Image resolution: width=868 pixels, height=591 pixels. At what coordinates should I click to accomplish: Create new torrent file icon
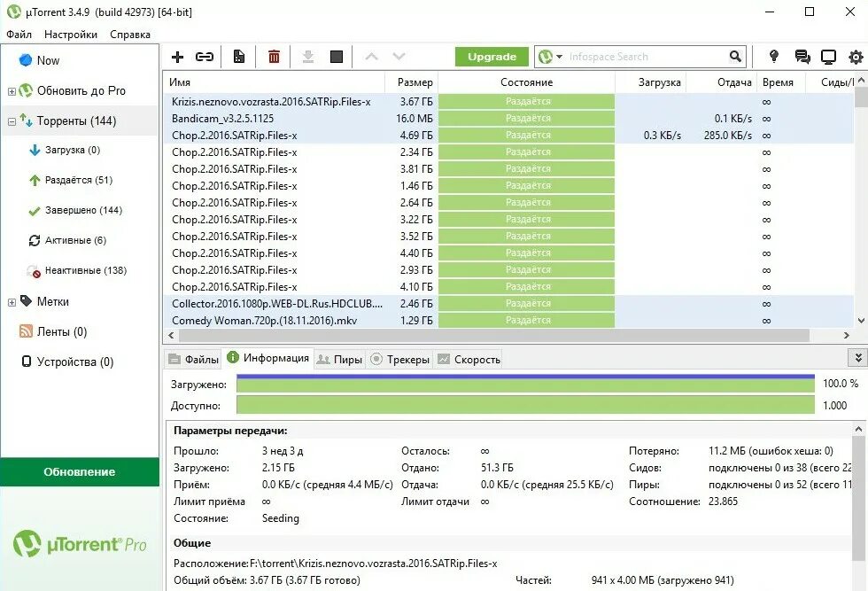(239, 57)
